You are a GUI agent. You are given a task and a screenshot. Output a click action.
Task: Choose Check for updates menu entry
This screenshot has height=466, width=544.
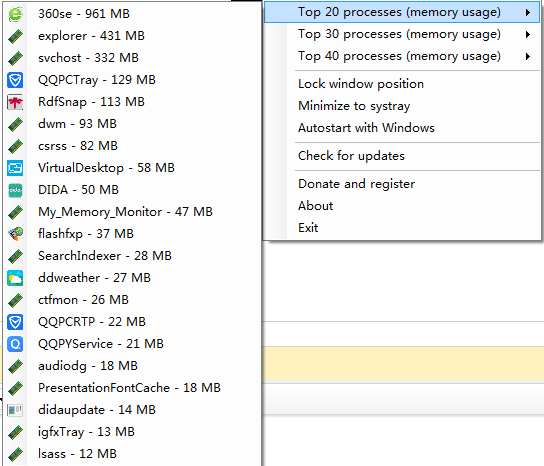click(351, 156)
